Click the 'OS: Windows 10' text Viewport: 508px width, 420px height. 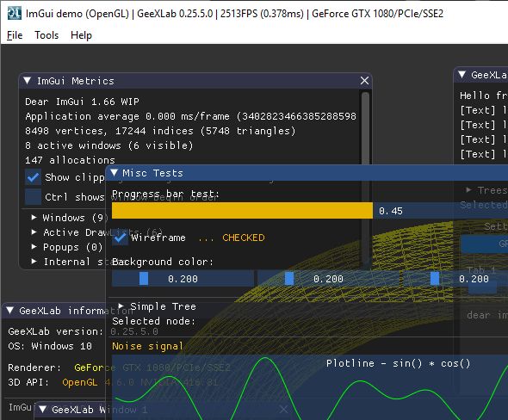click(x=50, y=346)
